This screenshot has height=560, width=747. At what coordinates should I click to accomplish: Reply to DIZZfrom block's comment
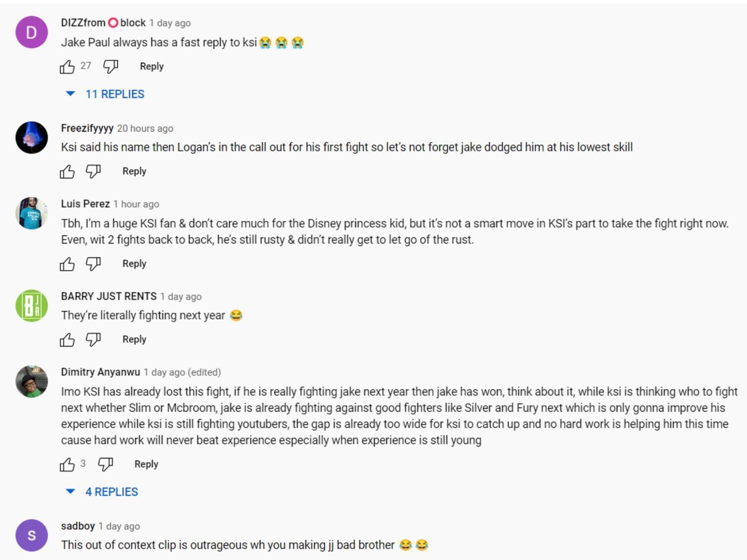(151, 66)
